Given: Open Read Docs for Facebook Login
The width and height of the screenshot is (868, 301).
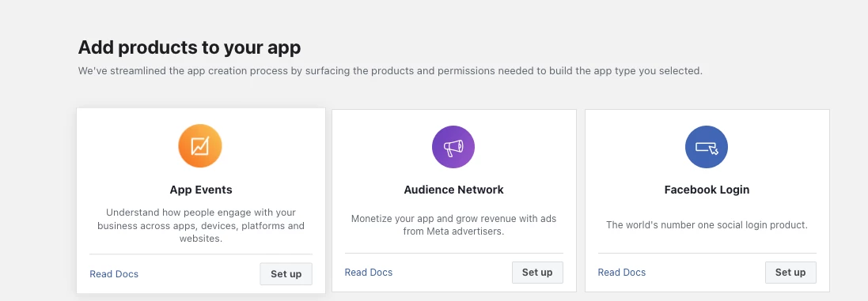Looking at the screenshot, I should 622,273.
